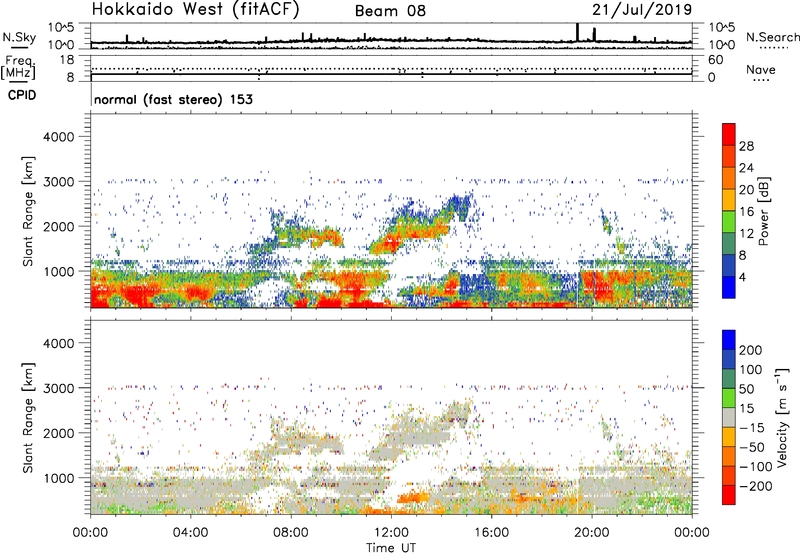Click the '04:00' time tick label
800x554 pixels.
[190, 533]
